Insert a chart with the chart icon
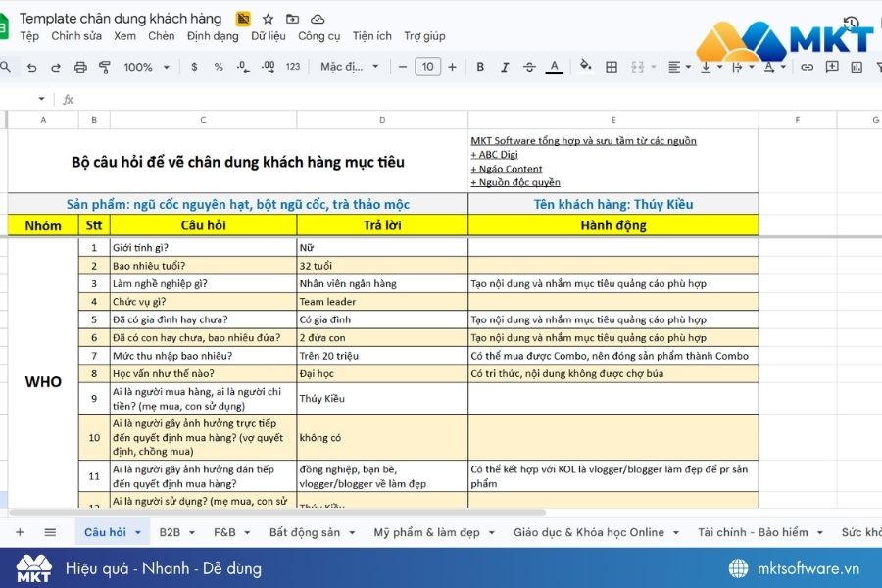Screen dimensions: 882x588 click(x=857, y=67)
